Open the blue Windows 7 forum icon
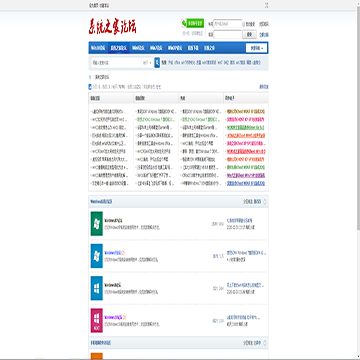Viewport: 360px width, 360px height. point(97,256)
